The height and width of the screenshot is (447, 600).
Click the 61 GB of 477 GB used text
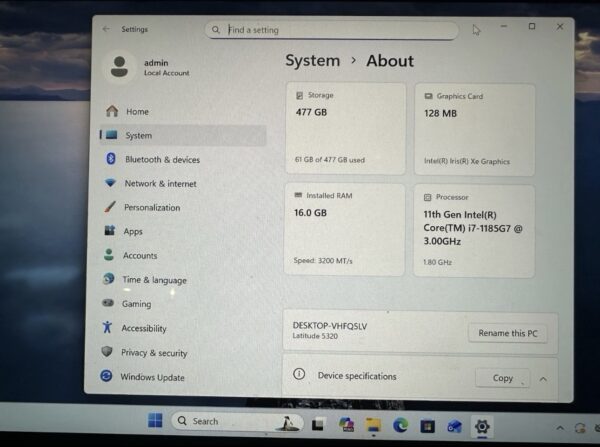coord(329,160)
